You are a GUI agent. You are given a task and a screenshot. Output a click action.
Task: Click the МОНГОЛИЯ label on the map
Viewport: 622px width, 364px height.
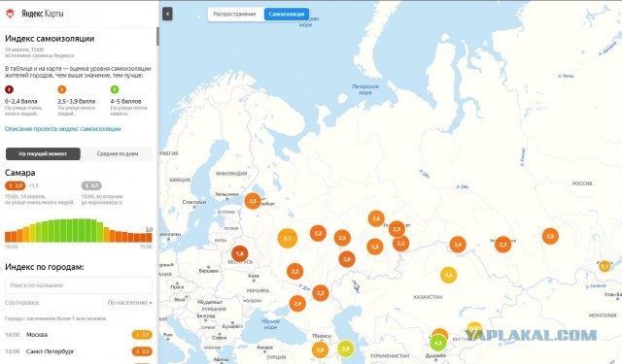[x=603, y=315]
